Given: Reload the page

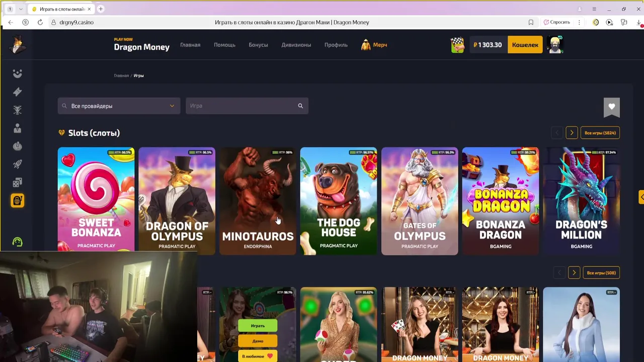Looking at the screenshot, I should click(40, 22).
